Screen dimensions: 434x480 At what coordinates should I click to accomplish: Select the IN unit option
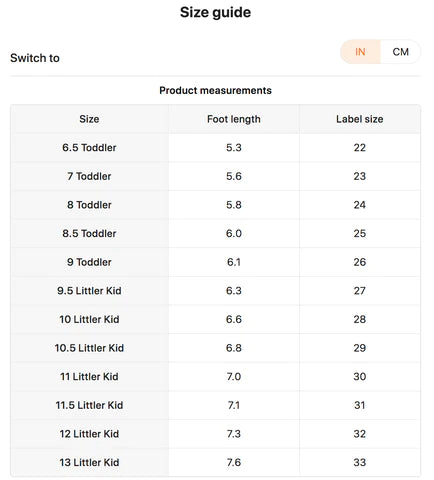pos(360,52)
